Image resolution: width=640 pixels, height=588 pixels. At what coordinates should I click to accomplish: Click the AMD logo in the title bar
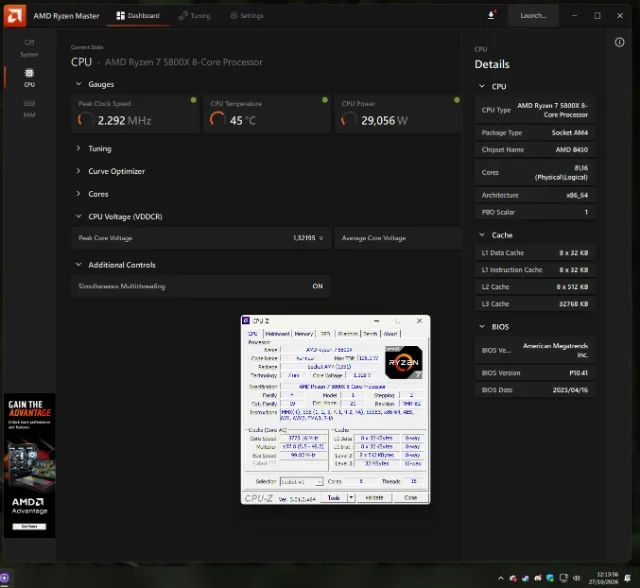click(15, 16)
